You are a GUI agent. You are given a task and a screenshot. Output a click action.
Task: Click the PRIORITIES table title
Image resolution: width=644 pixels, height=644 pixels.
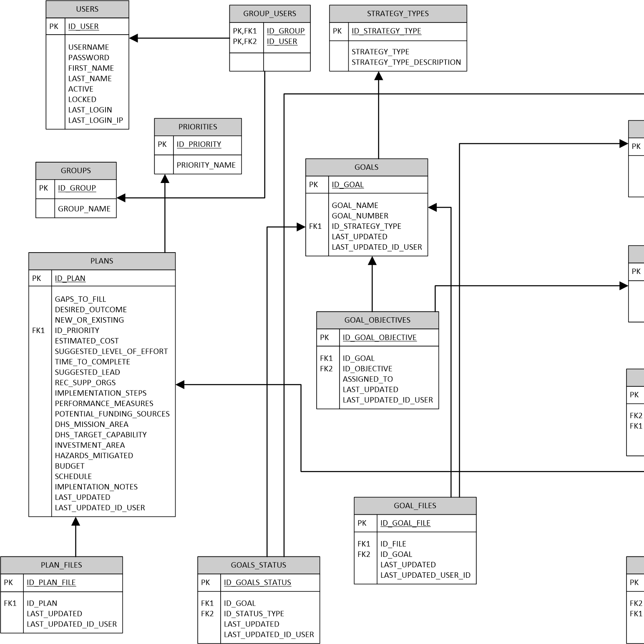pos(198,127)
